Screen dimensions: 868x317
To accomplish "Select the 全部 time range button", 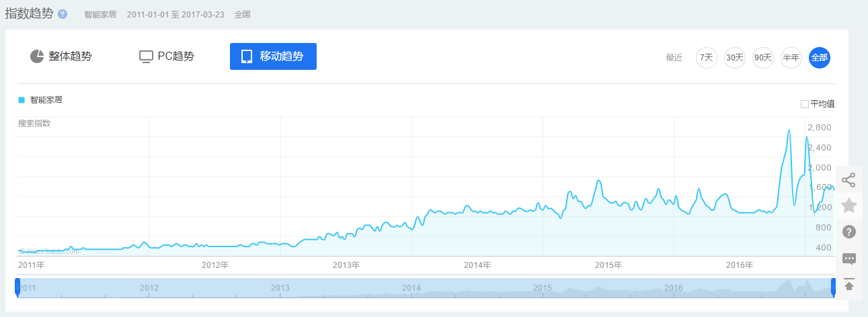I will 819,58.
